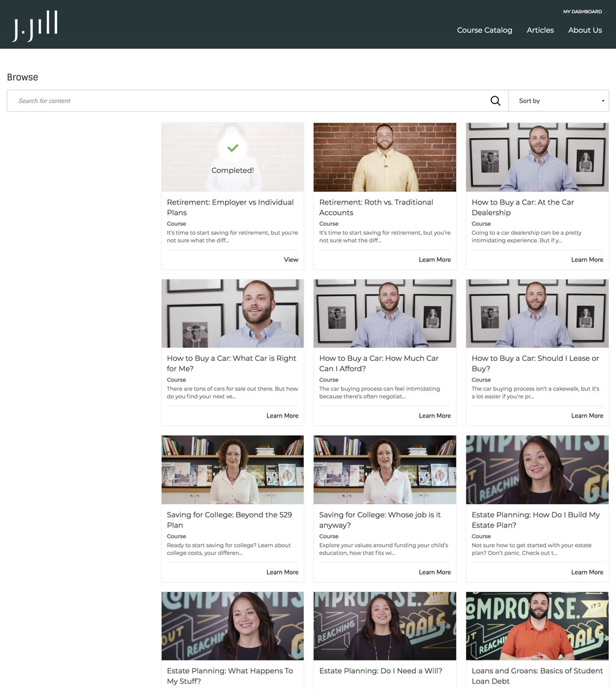
Task: Click the Beyond the 529 Plan course thumbnail
Action: click(232, 470)
